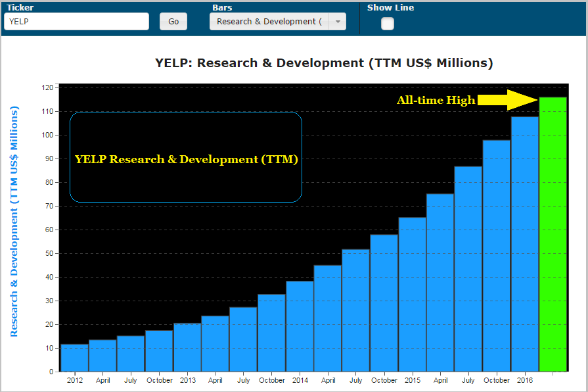Viewport: 588px width, 392px height.
Task: Click the '50' y-axis value
Action: pos(49,253)
